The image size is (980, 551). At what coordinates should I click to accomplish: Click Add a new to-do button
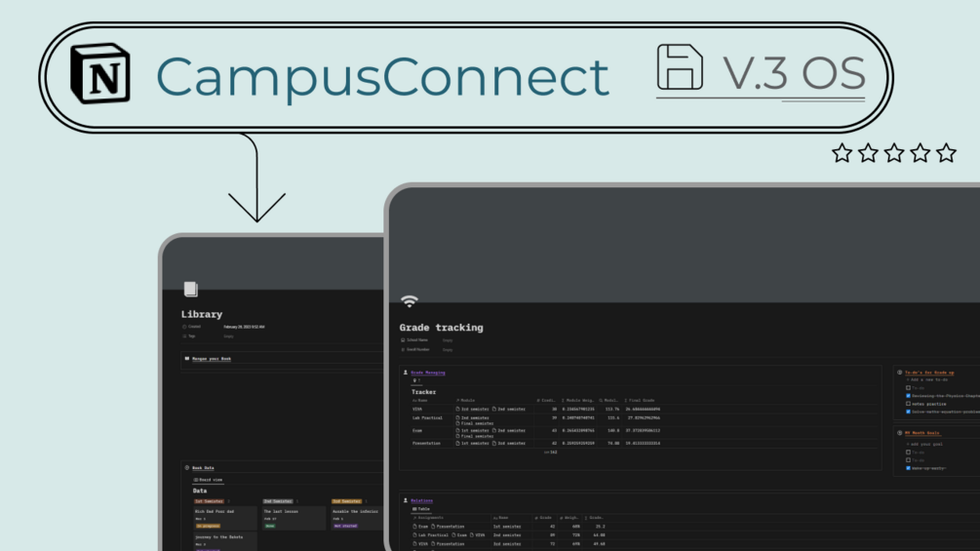(927, 379)
